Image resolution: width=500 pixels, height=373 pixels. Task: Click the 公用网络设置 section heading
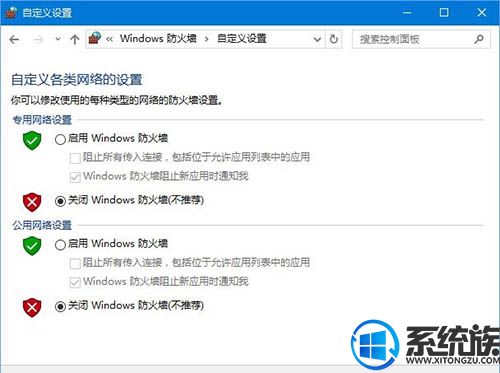coord(42,225)
